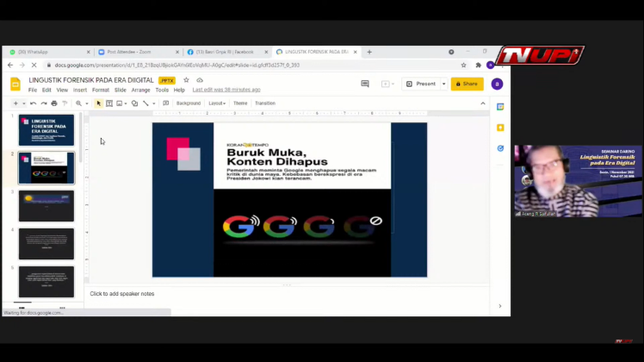Open Google Tasks side panel icon

pyautogui.click(x=500, y=148)
